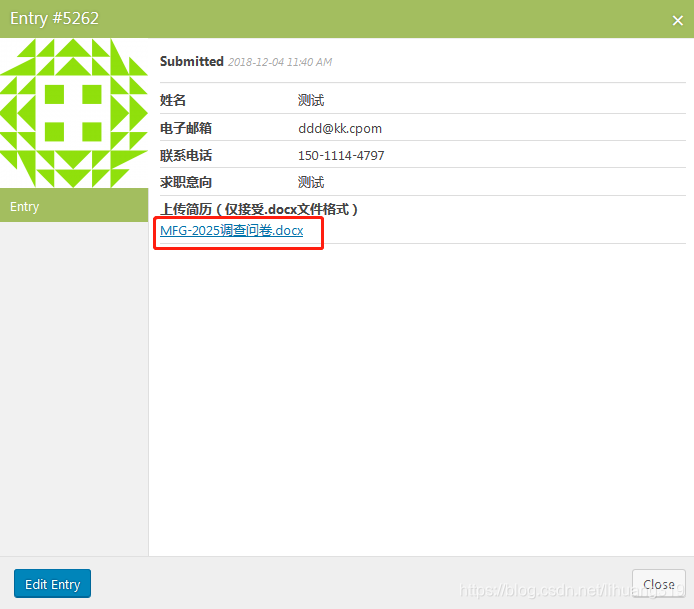This screenshot has height=609, width=694.
Task: Click the submitted date 2018-12-04 11:40 AM
Action: pyautogui.click(x=280, y=62)
